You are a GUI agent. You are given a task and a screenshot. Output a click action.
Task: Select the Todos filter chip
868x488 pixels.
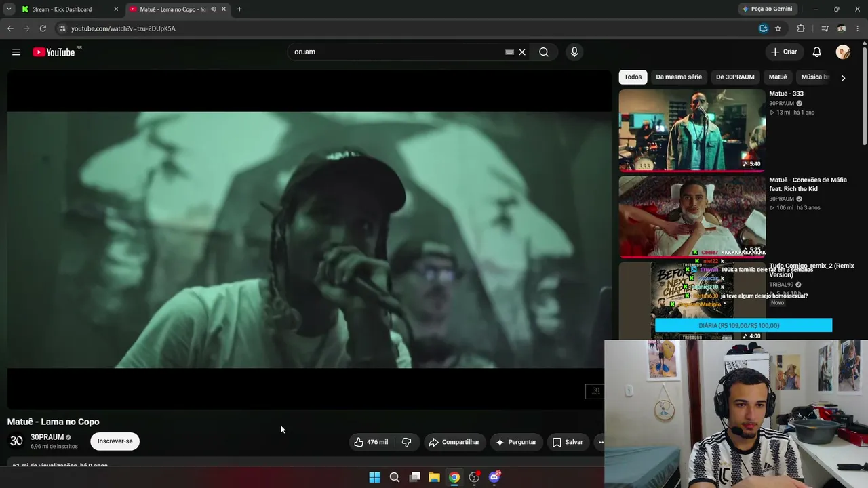(x=633, y=77)
